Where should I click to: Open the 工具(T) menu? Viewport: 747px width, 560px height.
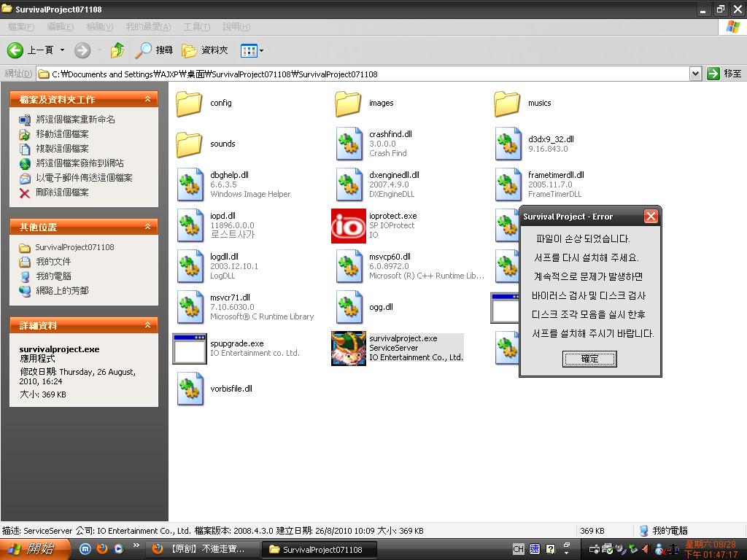click(197, 27)
